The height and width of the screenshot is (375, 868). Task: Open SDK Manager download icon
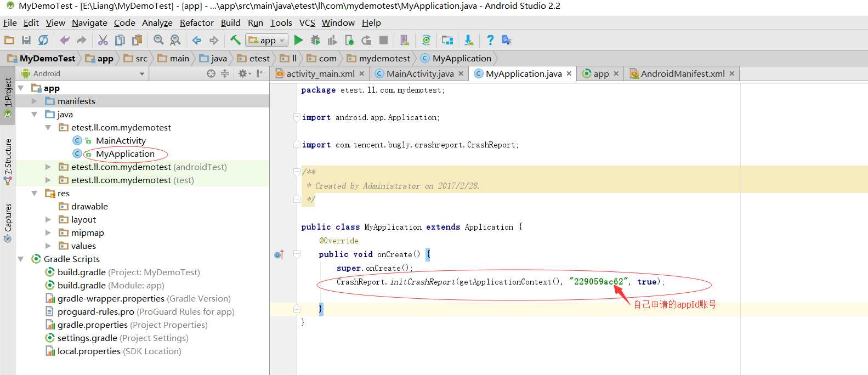pyautogui.click(x=469, y=40)
